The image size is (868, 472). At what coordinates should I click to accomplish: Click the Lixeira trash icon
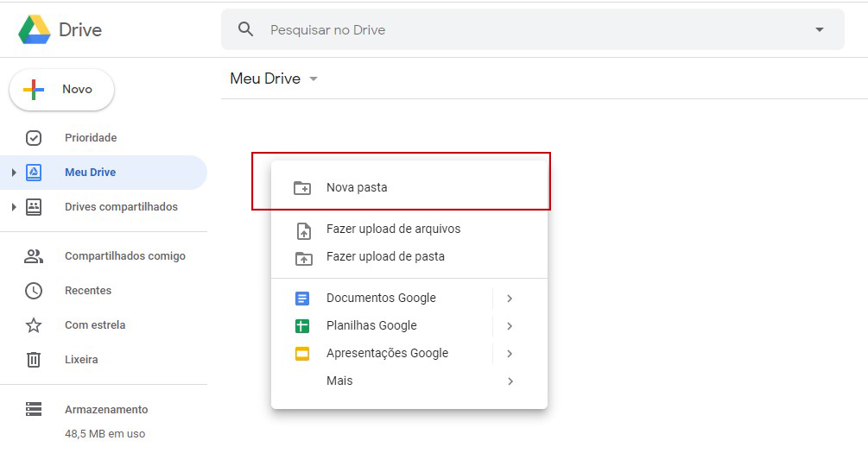tap(34, 360)
